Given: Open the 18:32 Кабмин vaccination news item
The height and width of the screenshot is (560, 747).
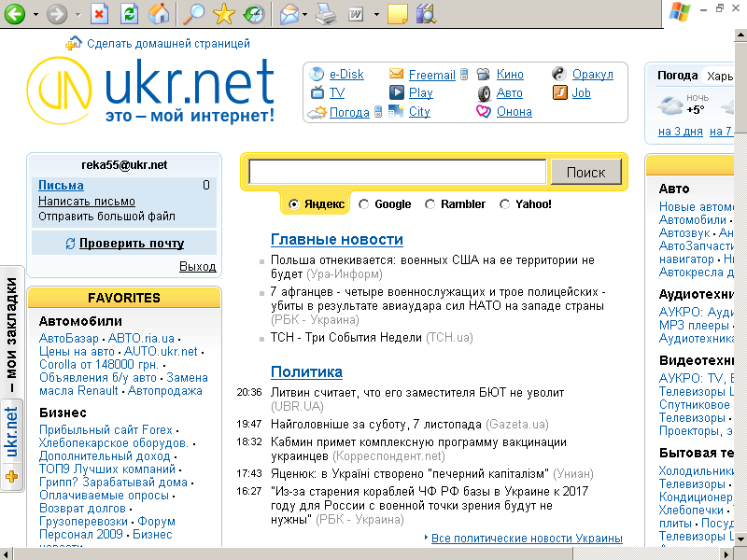Looking at the screenshot, I should tap(418, 449).
